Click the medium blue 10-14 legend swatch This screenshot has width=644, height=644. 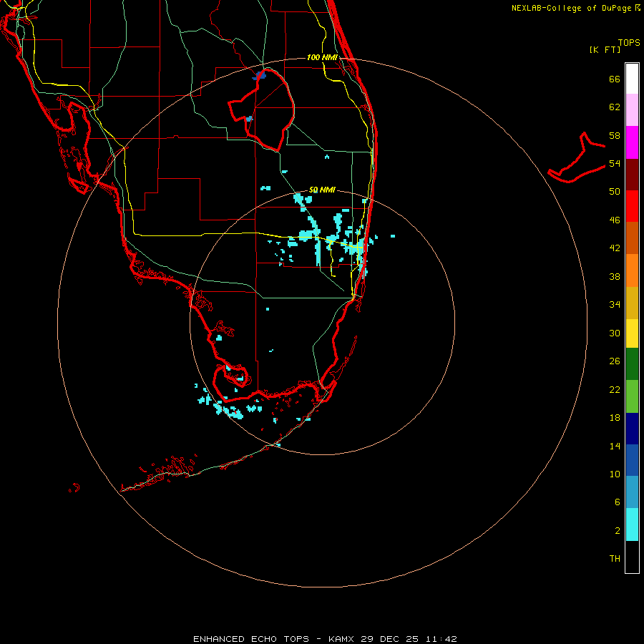(x=632, y=460)
